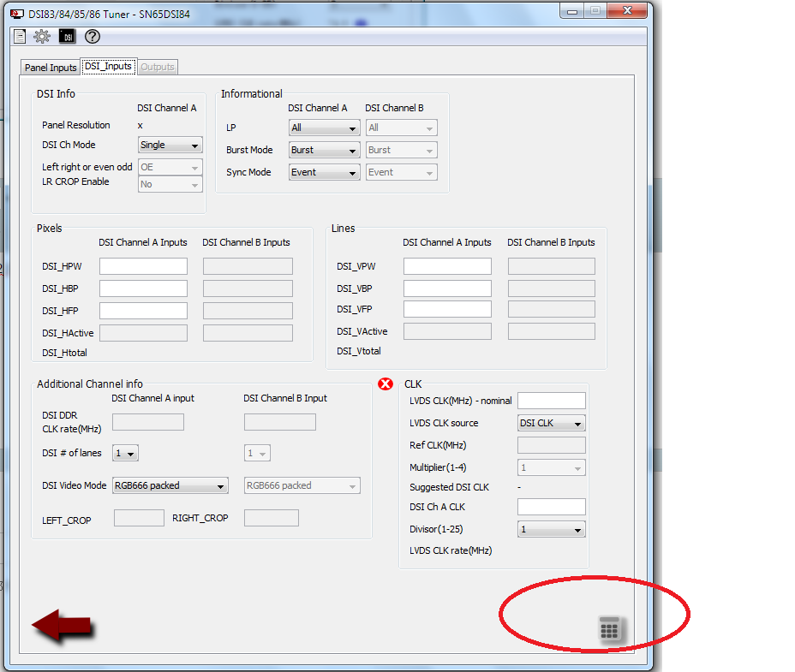Image resolution: width=795 pixels, height=672 pixels.
Task: Click the DSI_HBP Channel B field
Action: pyautogui.click(x=248, y=288)
